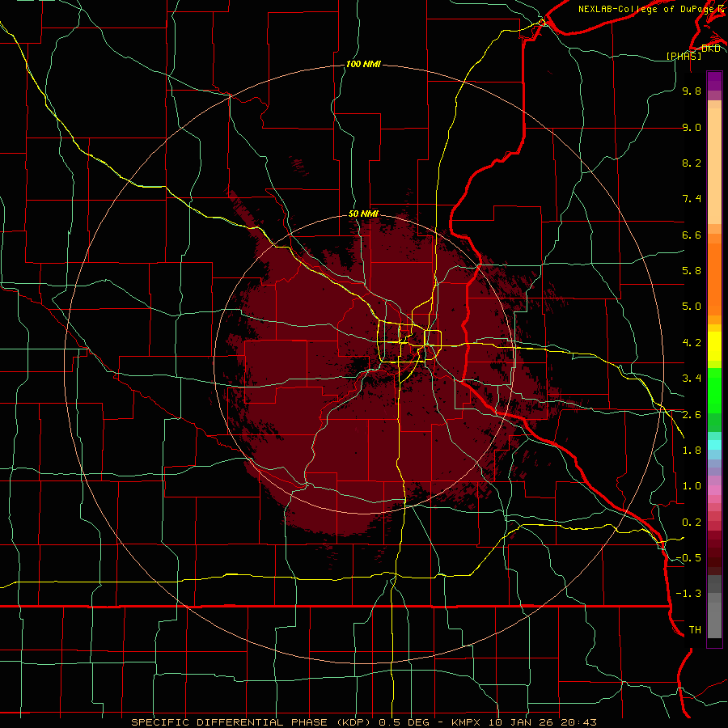Screen dimensions: 728x728
Task: Pick the yellow band of the color bar
Action: click(x=714, y=346)
